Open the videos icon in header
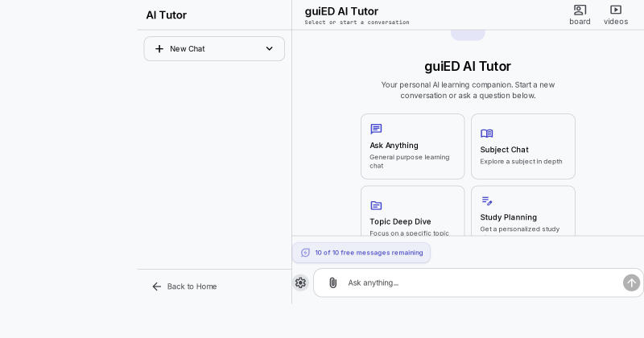644x338 pixels. coord(616,10)
